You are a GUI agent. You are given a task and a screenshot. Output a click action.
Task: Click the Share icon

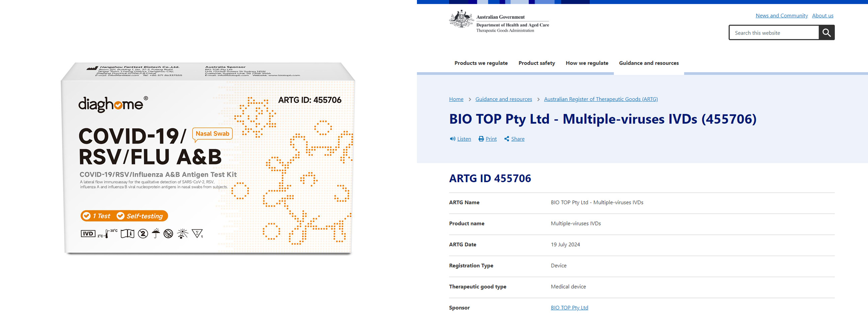point(507,139)
